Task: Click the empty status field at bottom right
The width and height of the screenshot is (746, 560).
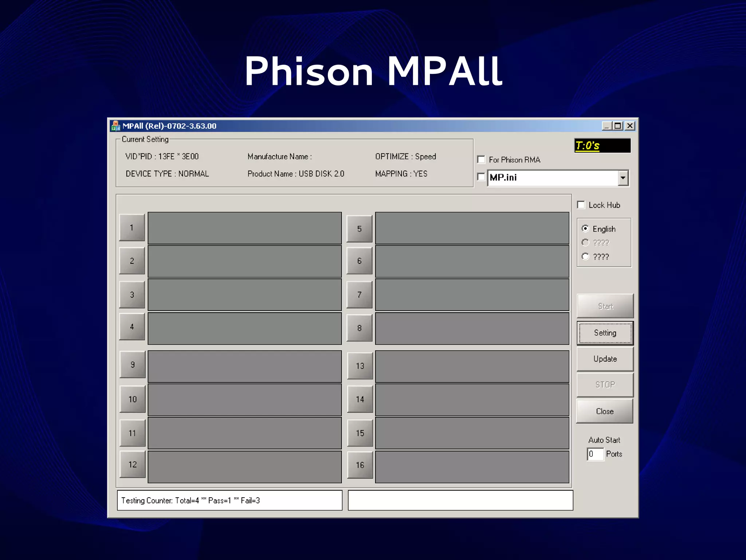Action: tap(460, 500)
